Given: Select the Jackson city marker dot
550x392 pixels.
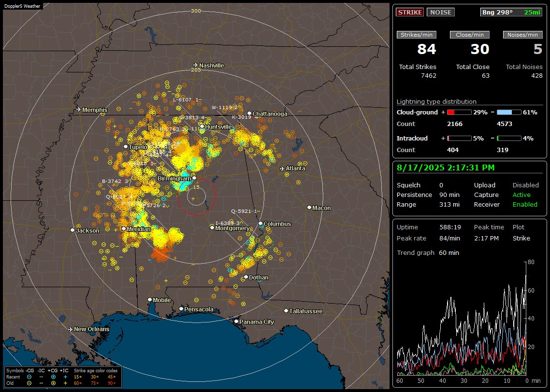Looking at the screenshot, I should [x=72, y=230].
